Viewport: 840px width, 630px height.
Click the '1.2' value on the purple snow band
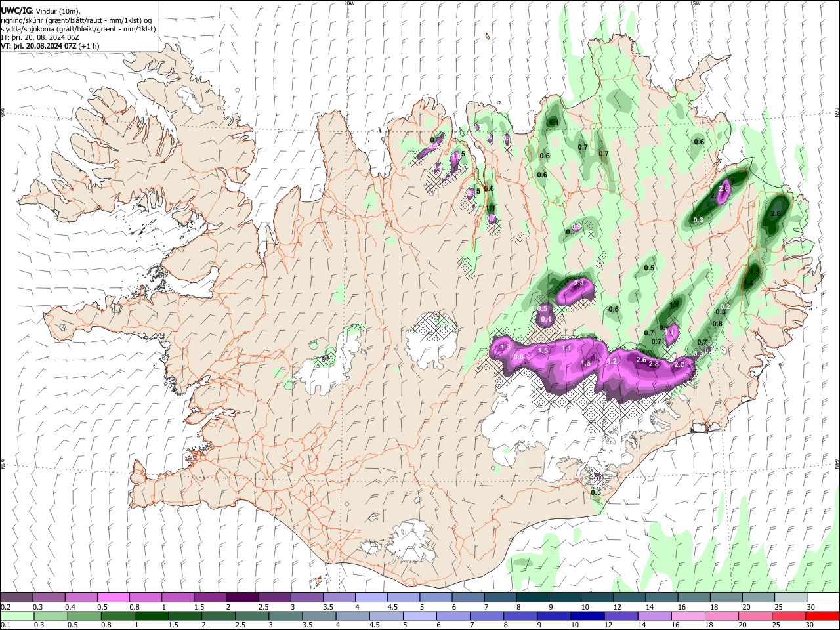[612, 361]
